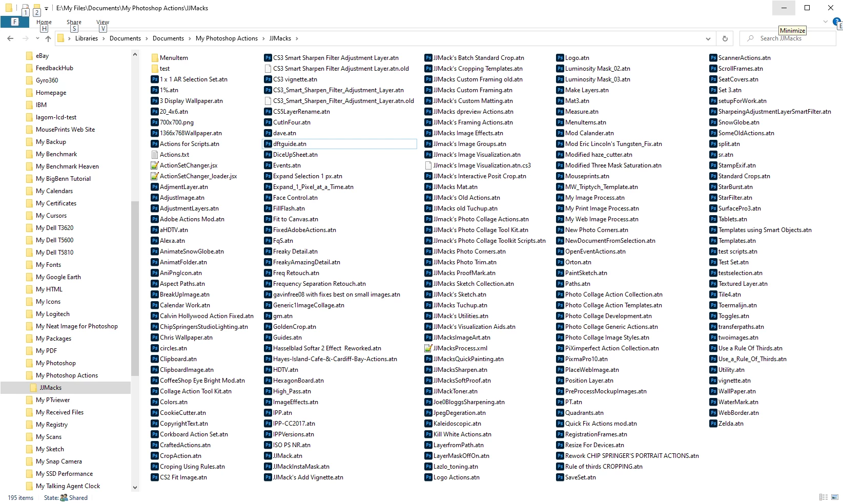This screenshot has width=843, height=504.
Task: Expand the address bar history dropdown
Action: tap(708, 38)
